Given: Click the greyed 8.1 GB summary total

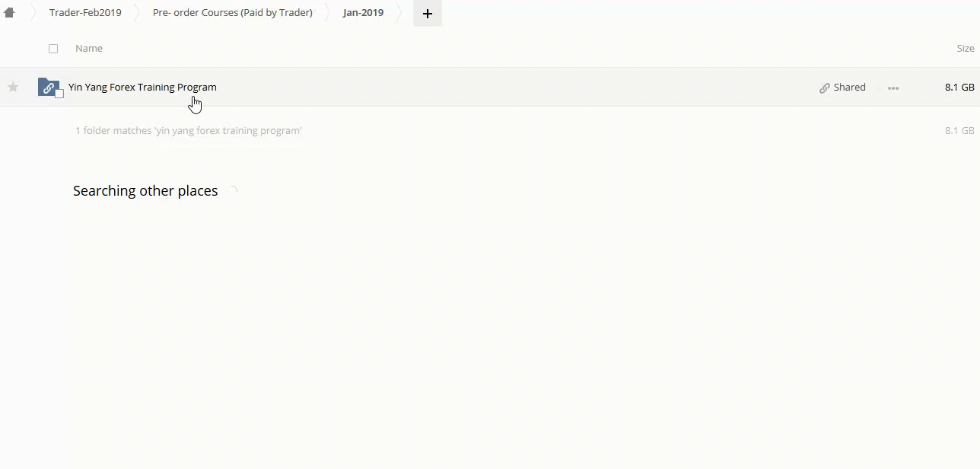Looking at the screenshot, I should [x=959, y=130].
